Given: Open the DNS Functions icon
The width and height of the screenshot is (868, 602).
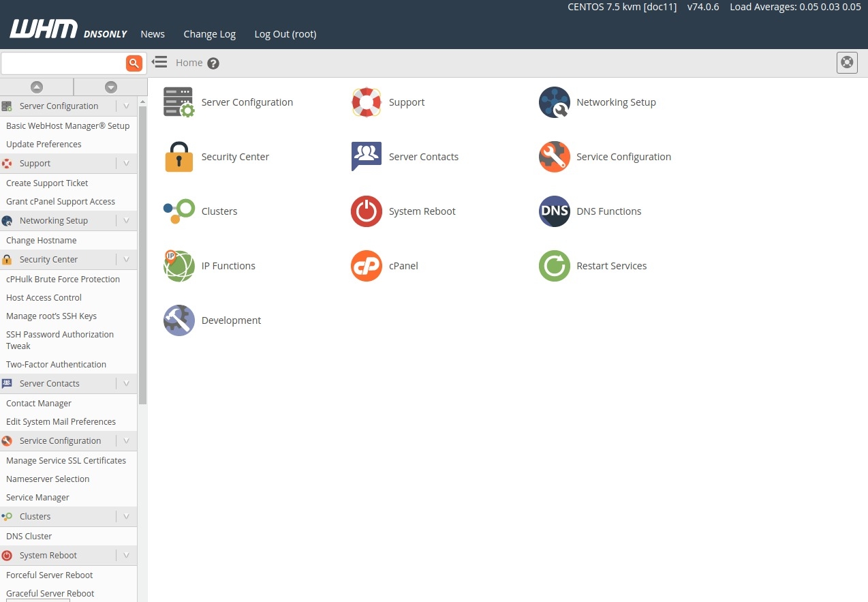Looking at the screenshot, I should 554,211.
